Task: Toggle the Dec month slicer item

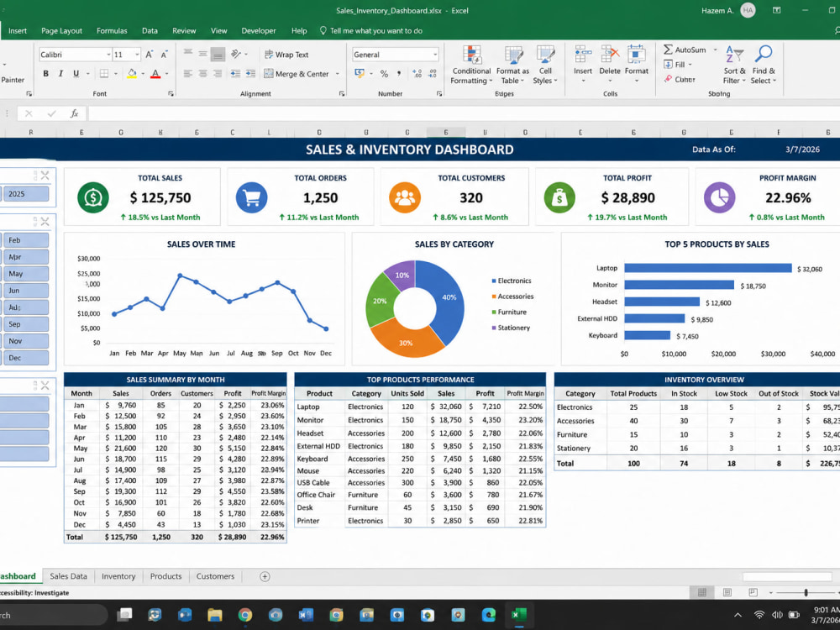Action: click(x=26, y=357)
